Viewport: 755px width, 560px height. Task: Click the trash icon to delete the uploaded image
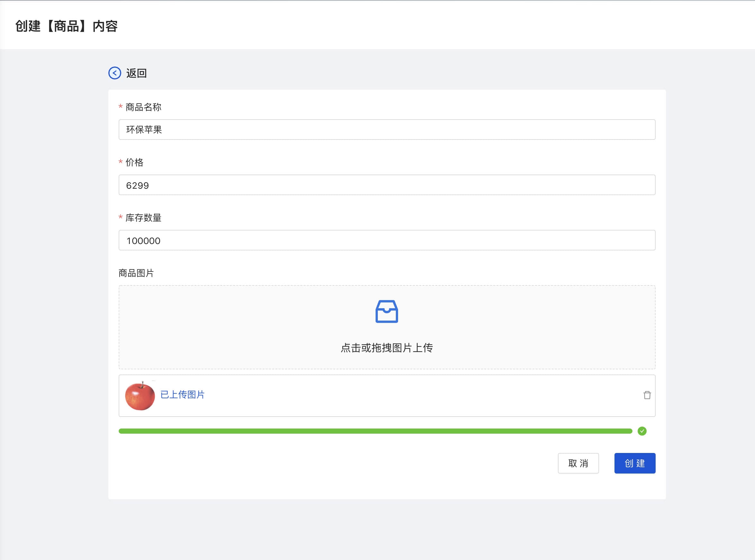(x=647, y=395)
